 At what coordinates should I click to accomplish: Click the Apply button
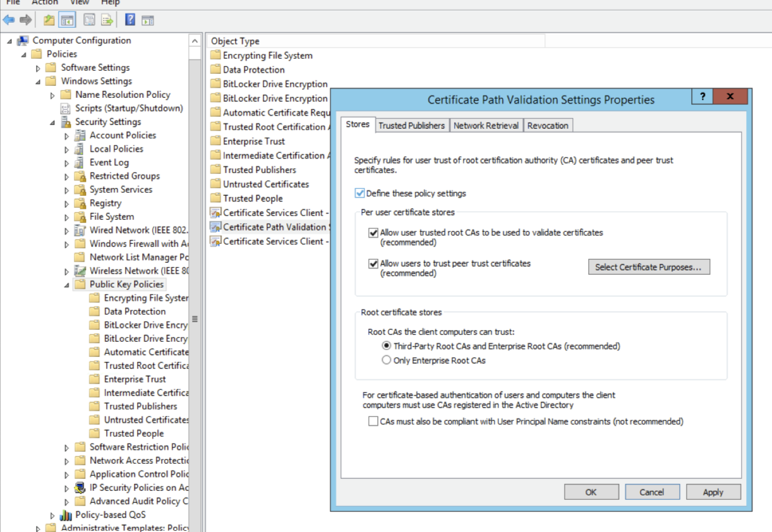[713, 492]
